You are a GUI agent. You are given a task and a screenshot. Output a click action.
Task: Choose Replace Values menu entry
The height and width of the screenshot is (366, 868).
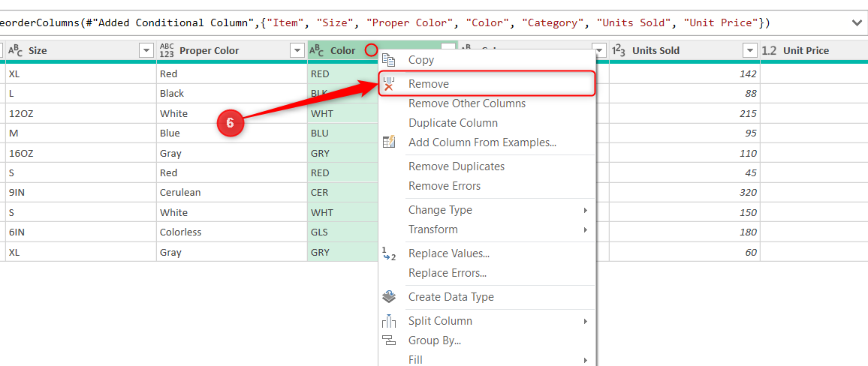pyautogui.click(x=487, y=253)
